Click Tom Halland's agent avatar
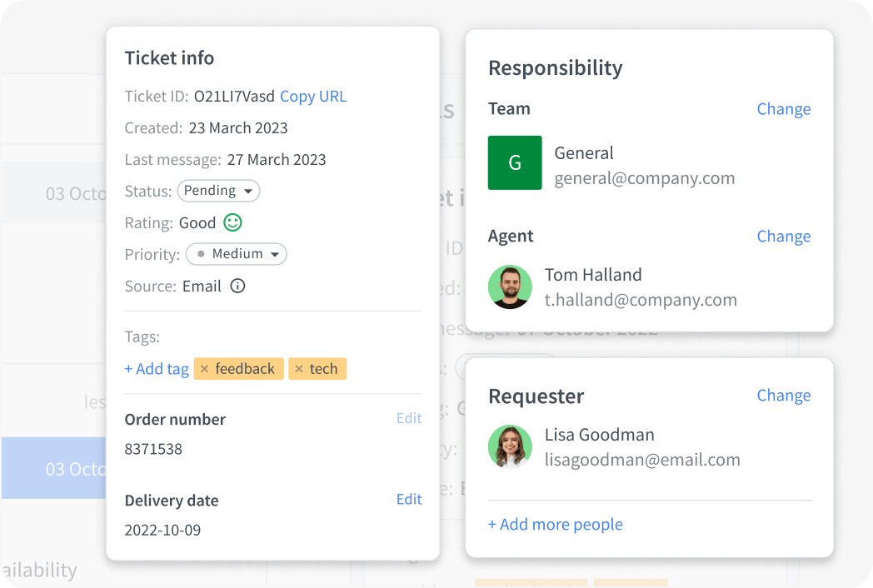 510,287
